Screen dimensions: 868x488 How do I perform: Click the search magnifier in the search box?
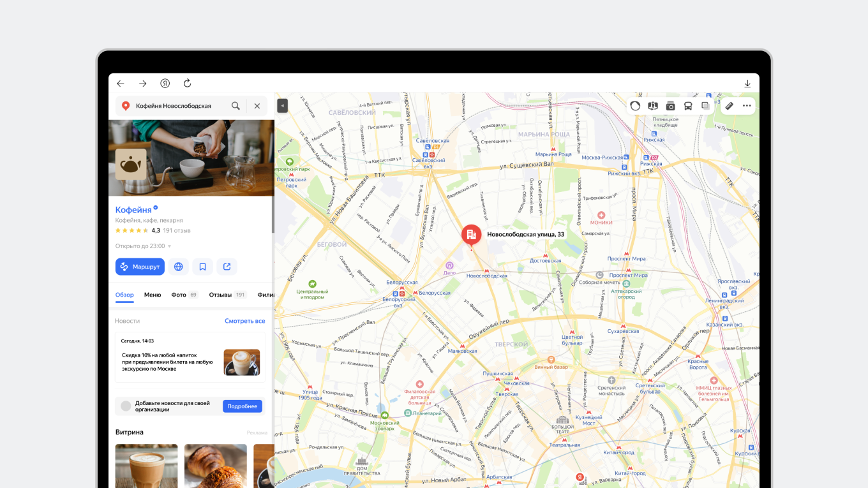[236, 106]
